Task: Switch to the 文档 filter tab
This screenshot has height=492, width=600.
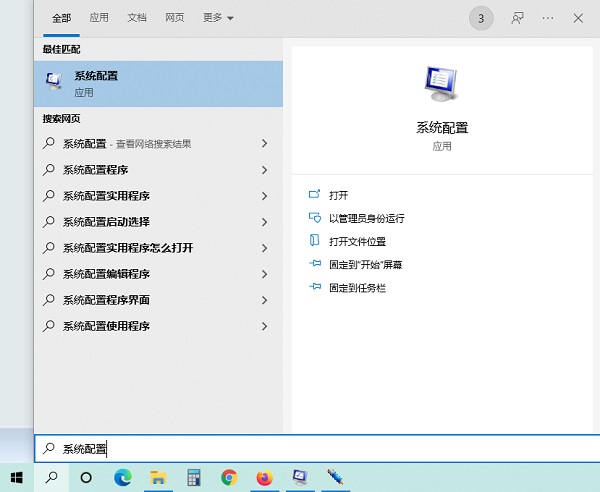Action: point(137,18)
